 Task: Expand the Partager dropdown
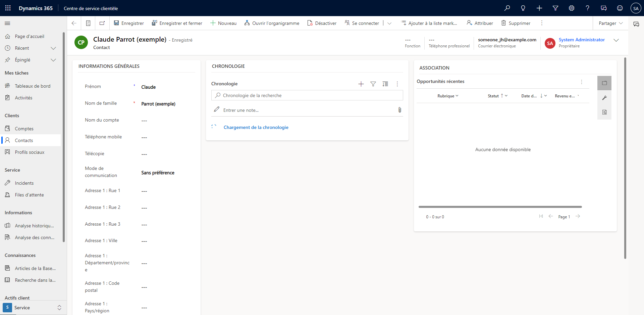pos(621,23)
